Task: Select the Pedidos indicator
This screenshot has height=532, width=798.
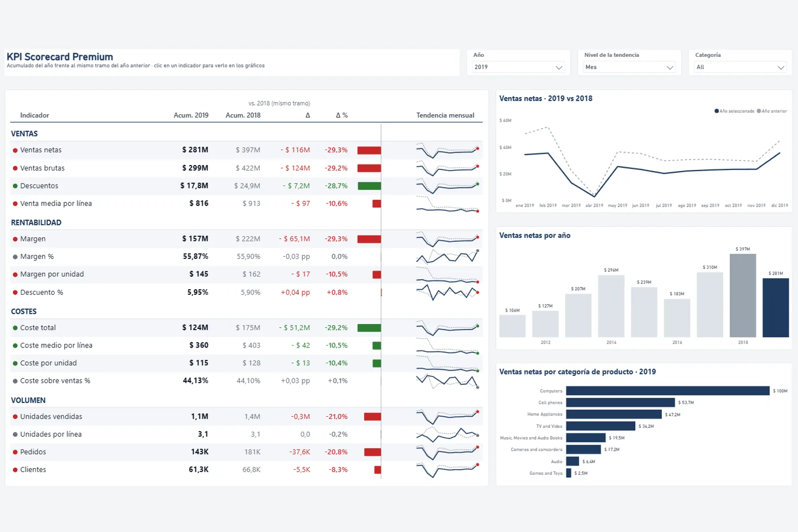Action: point(246,452)
